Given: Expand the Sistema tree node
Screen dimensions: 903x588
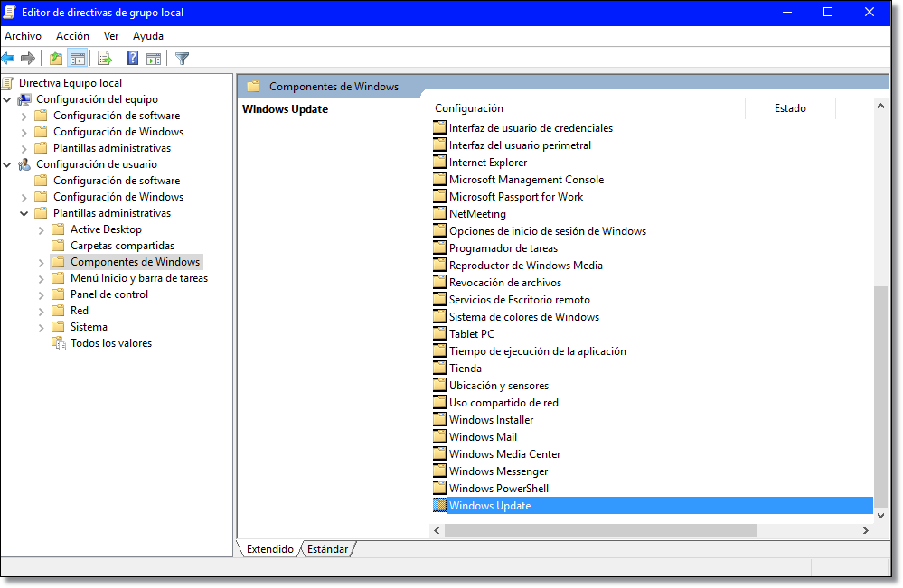Looking at the screenshot, I should pyautogui.click(x=41, y=327).
